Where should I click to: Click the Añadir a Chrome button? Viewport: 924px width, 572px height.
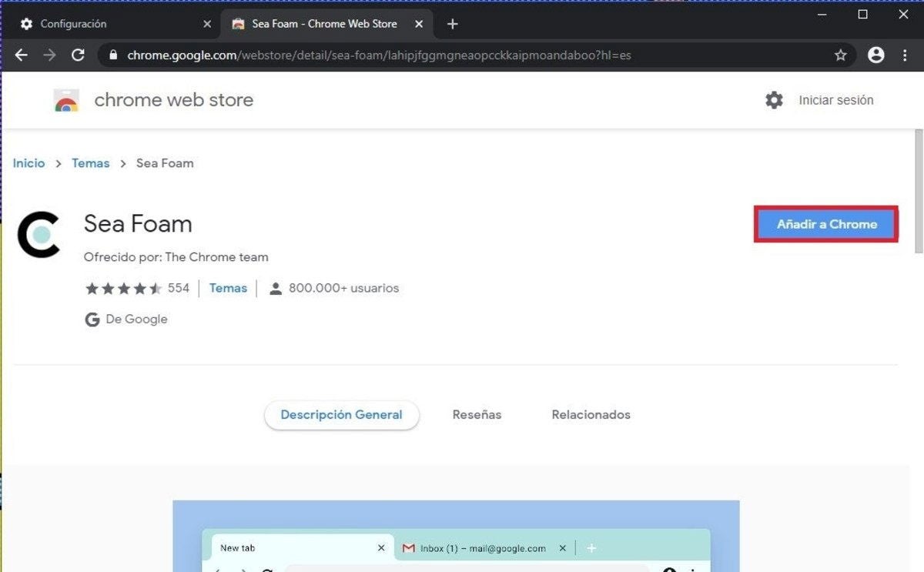[826, 224]
